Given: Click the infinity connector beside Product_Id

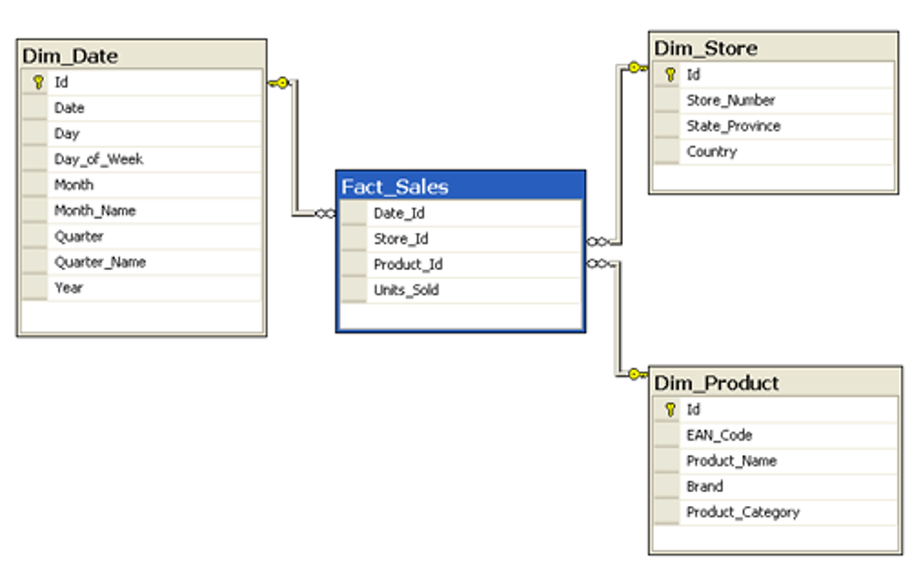Looking at the screenshot, I should (597, 263).
